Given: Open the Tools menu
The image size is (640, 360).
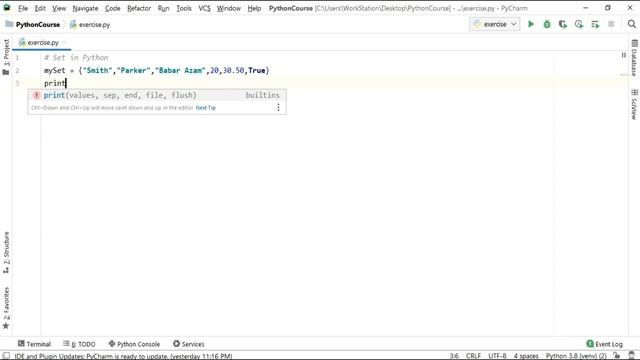Looking at the screenshot, I should pos(184,8).
